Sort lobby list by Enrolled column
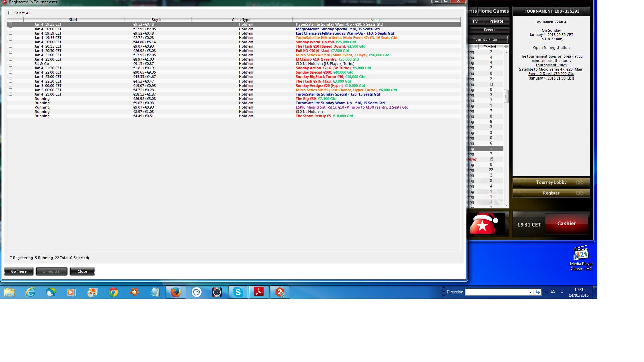 coord(490,47)
